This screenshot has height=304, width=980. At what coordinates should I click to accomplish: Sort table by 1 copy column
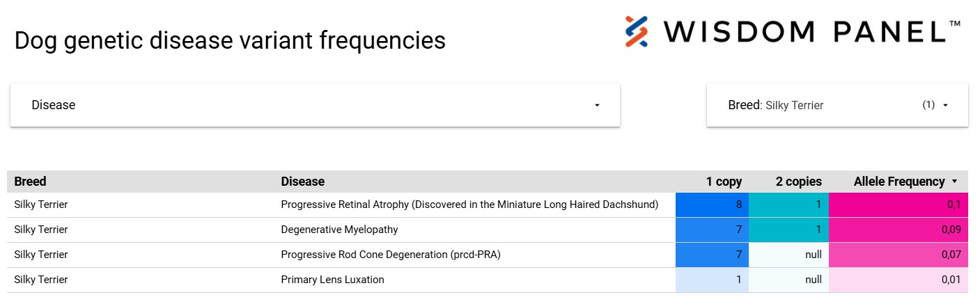[724, 182]
